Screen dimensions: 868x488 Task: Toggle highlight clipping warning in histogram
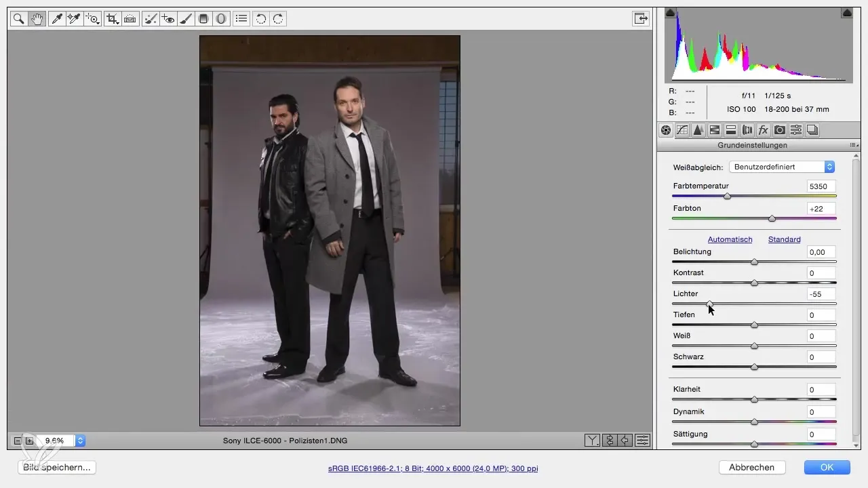(847, 12)
